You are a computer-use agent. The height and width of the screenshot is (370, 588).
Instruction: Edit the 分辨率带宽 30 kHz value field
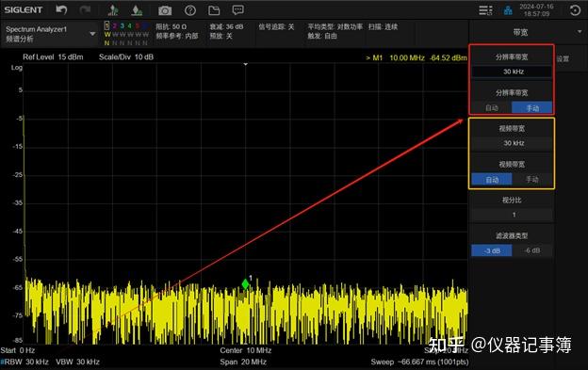pyautogui.click(x=512, y=72)
